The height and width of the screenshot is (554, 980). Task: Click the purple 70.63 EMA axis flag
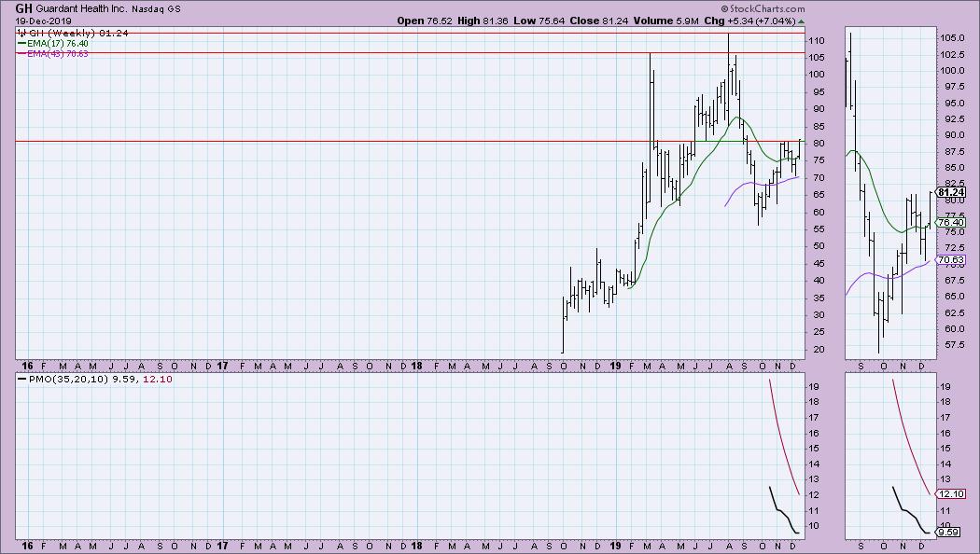point(952,260)
